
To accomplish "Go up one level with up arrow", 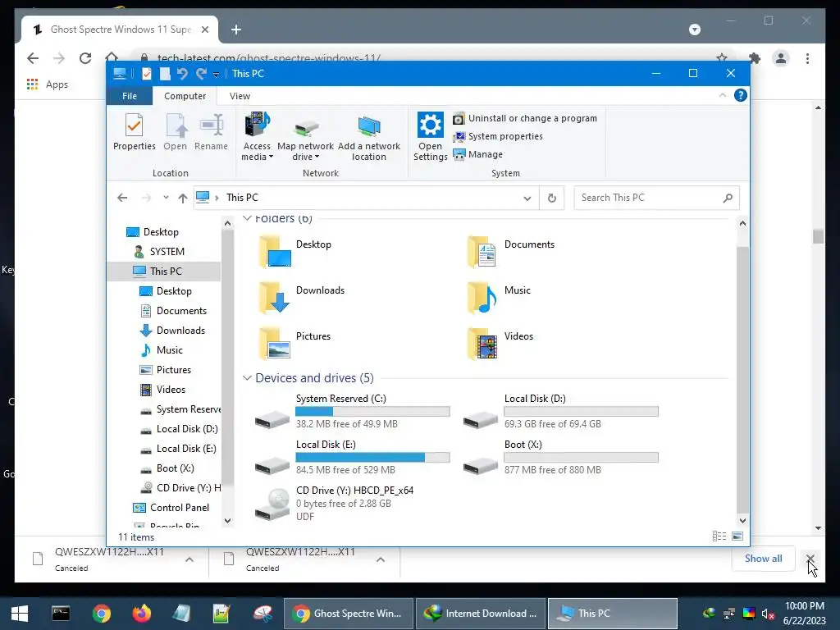I will click(x=183, y=199).
